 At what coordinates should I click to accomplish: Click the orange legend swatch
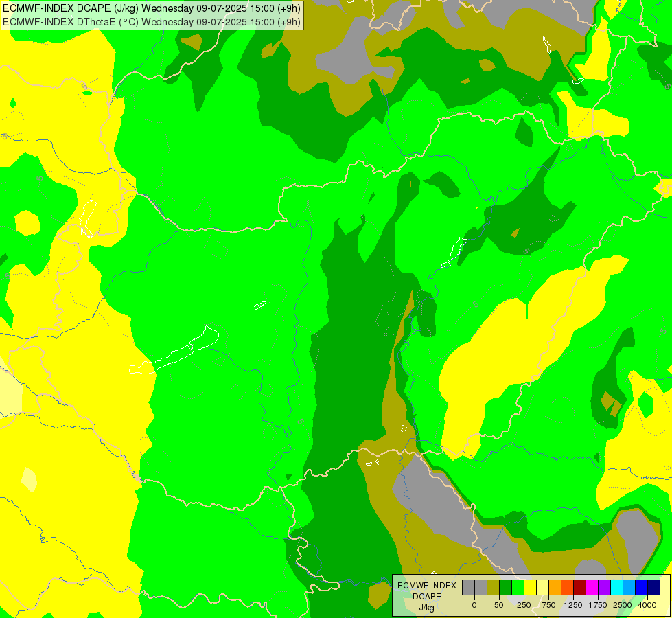(x=555, y=587)
